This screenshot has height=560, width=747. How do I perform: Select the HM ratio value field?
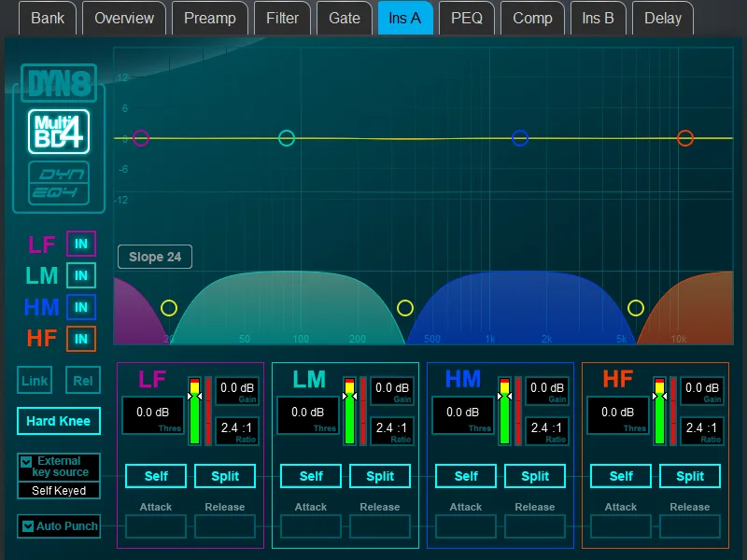pyautogui.click(x=547, y=431)
